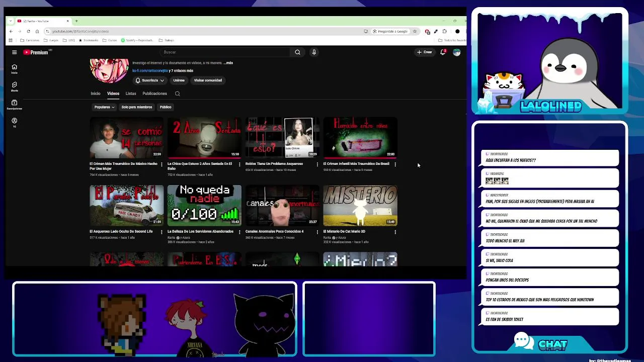644x362 pixels.
Task: Focus the YouTube Buscar search field
Action: coord(225,52)
